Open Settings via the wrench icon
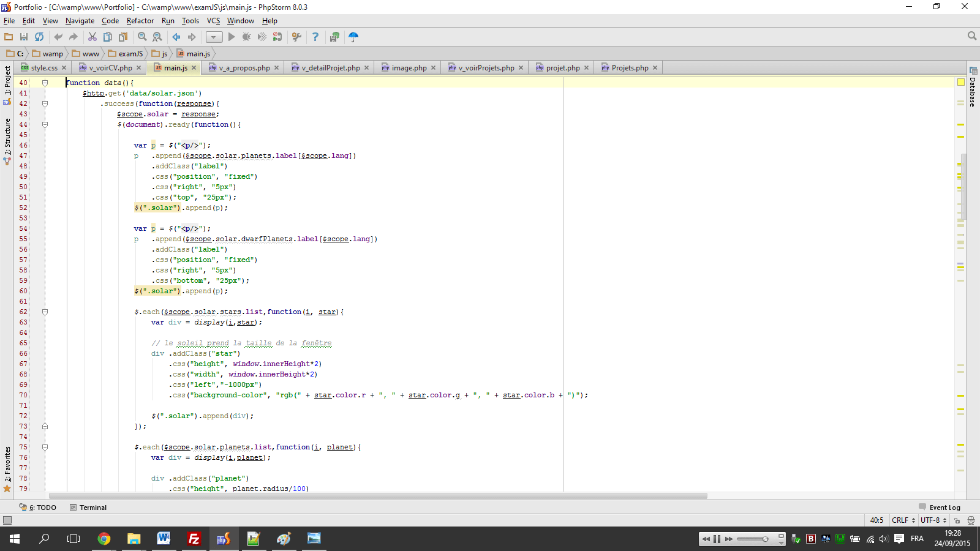This screenshot has width=980, height=551. click(x=297, y=37)
